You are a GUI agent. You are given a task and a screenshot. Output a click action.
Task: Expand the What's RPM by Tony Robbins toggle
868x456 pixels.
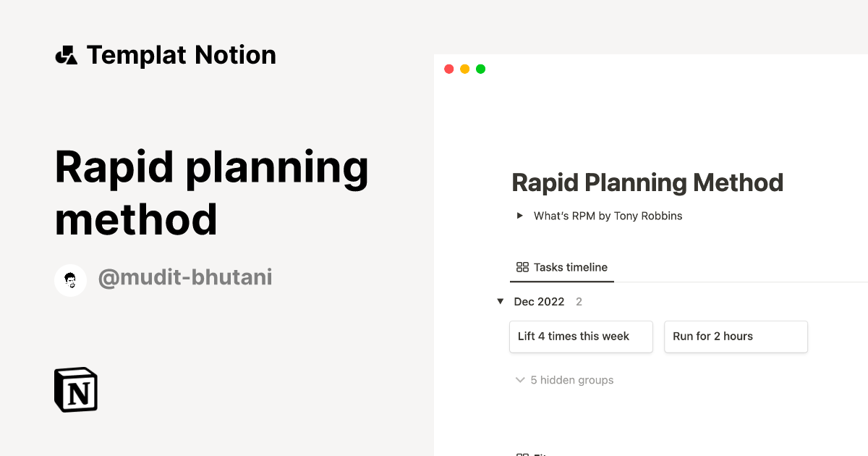(519, 215)
